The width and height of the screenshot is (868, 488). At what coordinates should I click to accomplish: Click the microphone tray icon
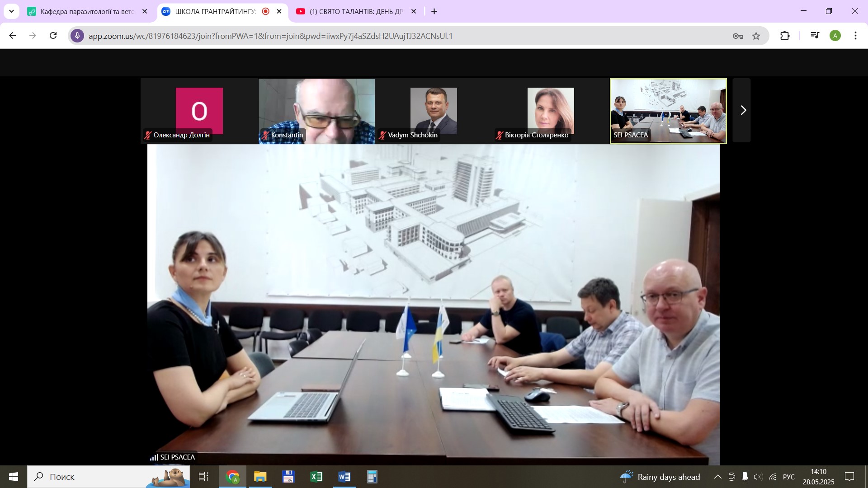[x=745, y=477]
